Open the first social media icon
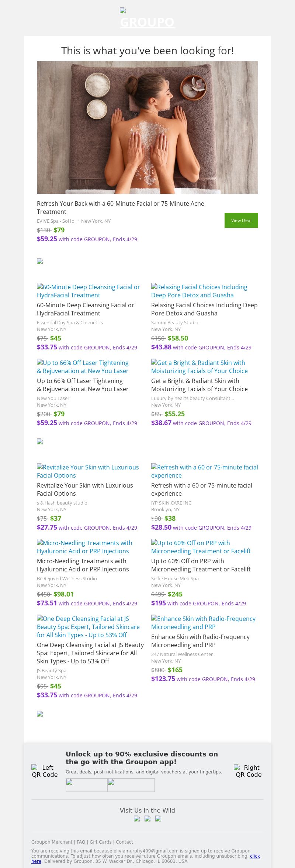The image size is (295, 868). coord(137,819)
